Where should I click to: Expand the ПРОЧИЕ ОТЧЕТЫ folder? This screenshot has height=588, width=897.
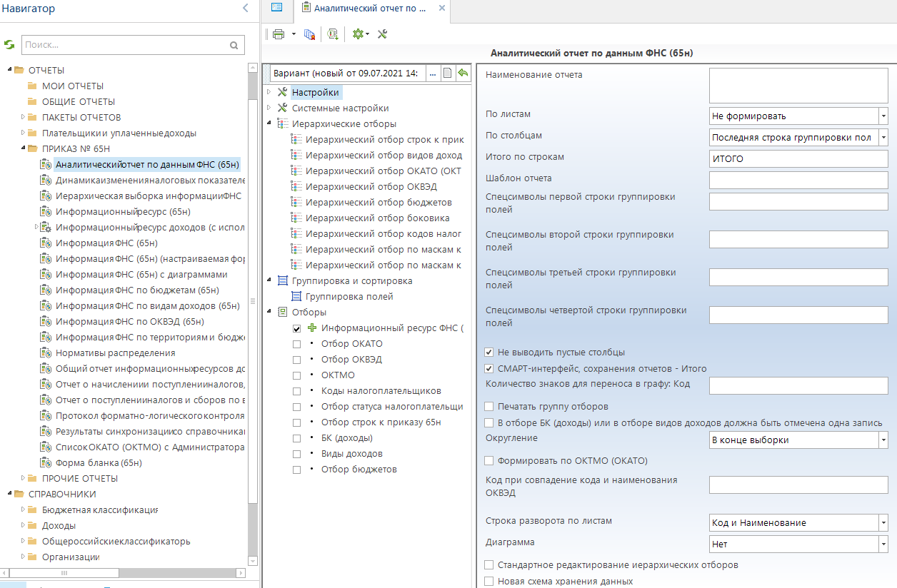click(22, 478)
